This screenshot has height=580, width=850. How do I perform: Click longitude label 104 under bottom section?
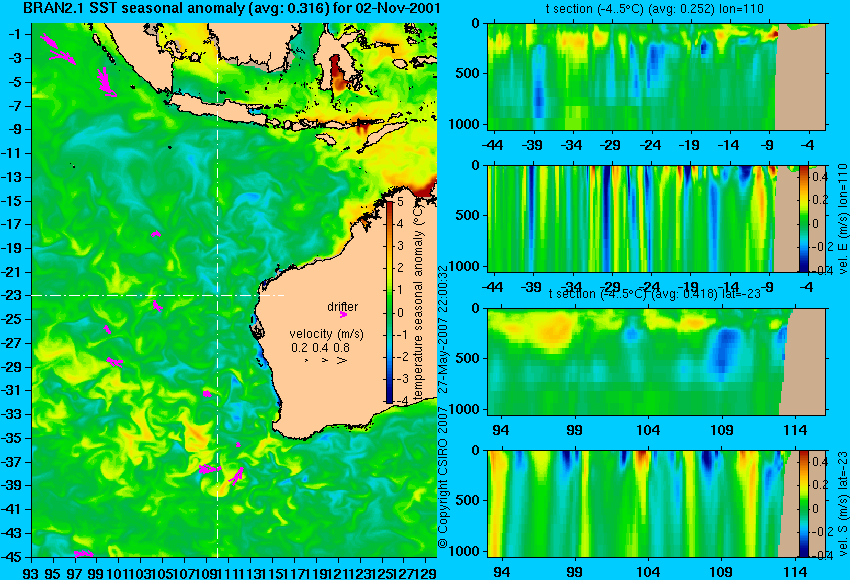pos(648,572)
